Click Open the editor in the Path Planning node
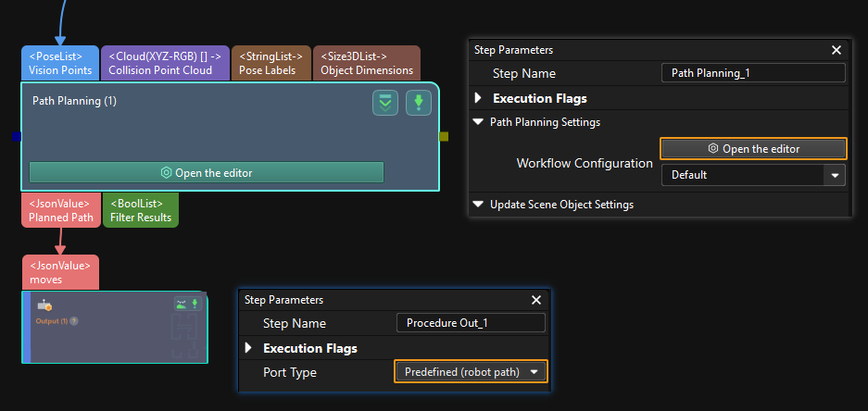Screen dimensions: 868x411 click(207, 172)
